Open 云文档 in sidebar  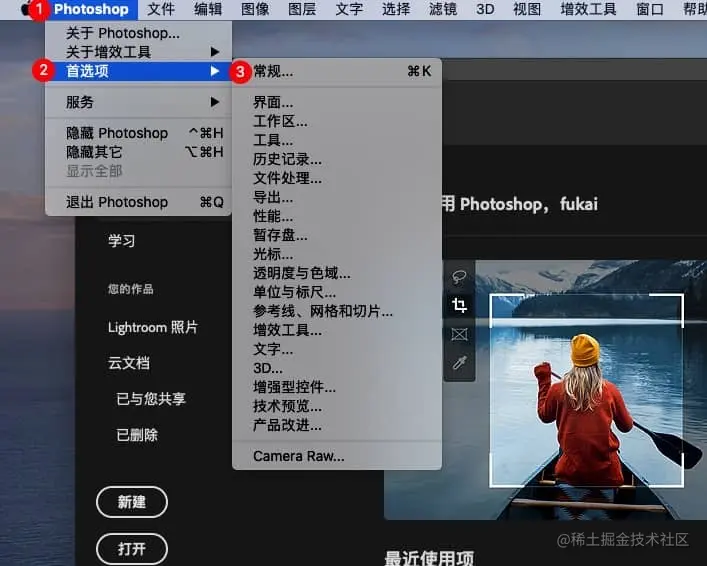click(x=129, y=363)
